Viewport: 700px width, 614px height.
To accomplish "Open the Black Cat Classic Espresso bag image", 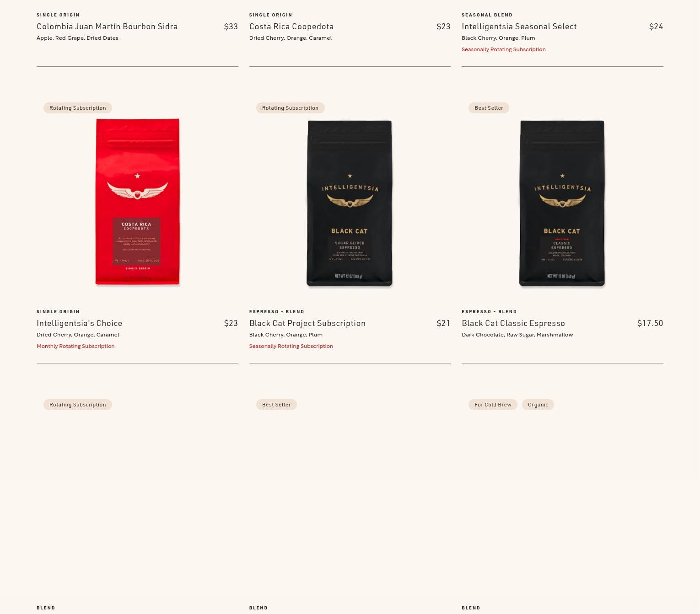I will click(x=562, y=204).
